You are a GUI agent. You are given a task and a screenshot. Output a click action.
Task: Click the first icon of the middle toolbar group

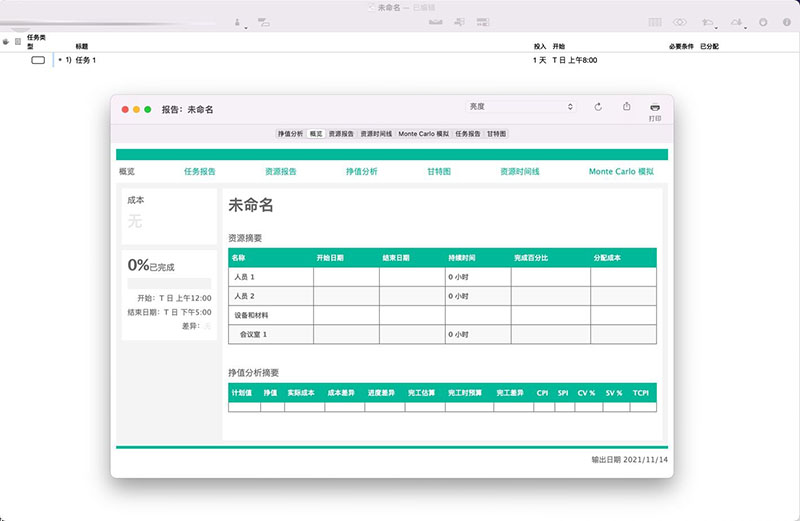click(x=436, y=22)
